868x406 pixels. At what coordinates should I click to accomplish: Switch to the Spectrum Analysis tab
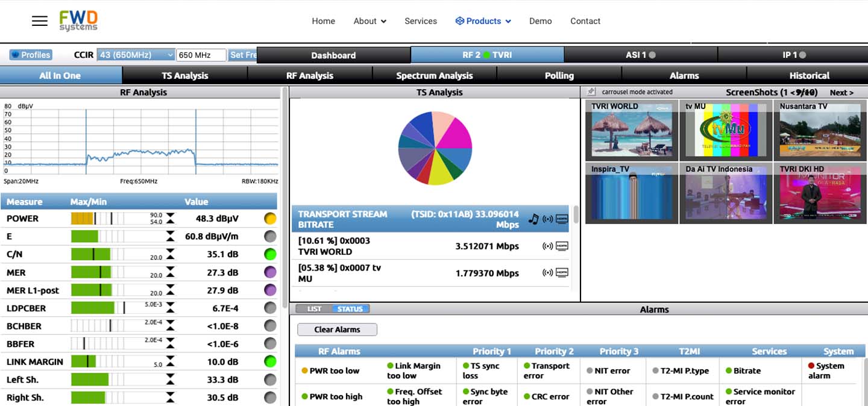tap(435, 75)
